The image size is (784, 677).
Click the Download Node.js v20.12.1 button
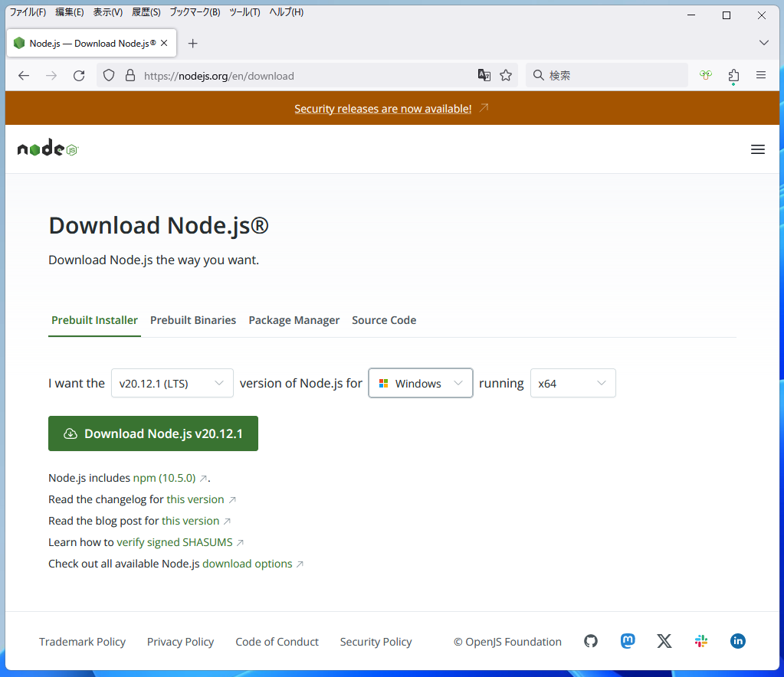153,433
